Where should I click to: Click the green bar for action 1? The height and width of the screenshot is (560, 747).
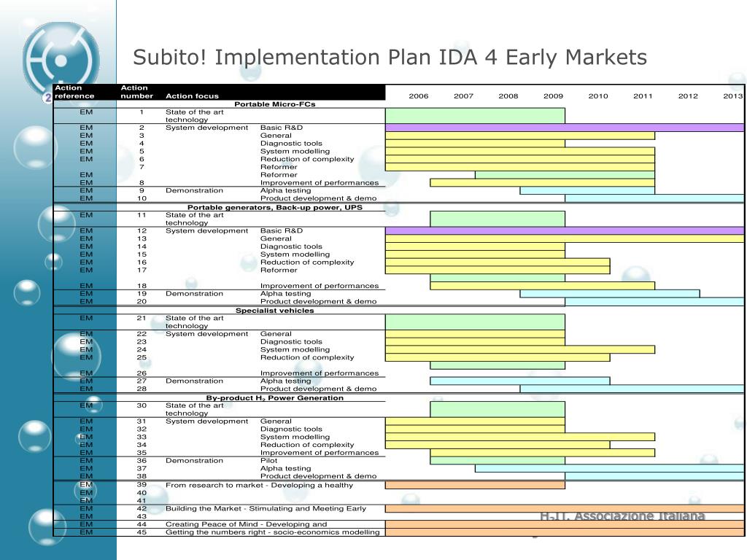pos(475,116)
